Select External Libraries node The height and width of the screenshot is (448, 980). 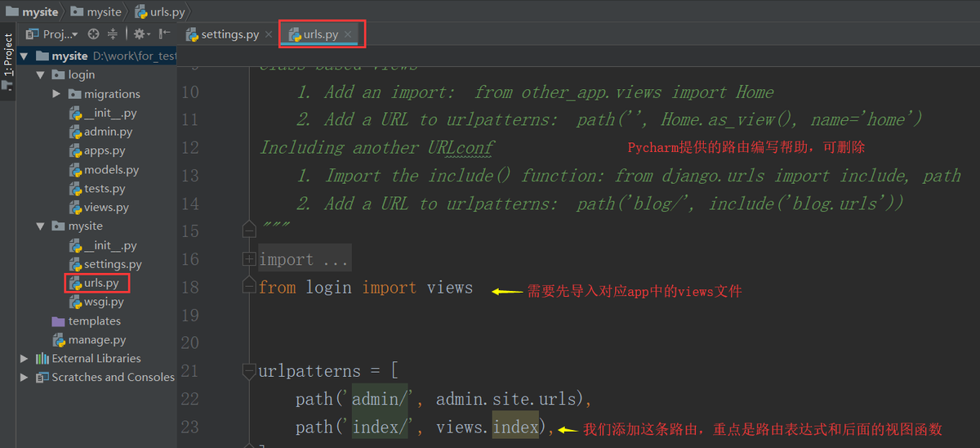(96, 358)
